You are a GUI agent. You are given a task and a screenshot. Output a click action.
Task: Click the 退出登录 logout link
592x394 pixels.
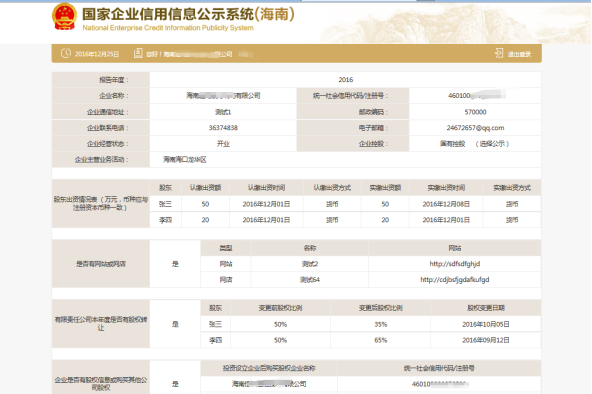pos(519,54)
